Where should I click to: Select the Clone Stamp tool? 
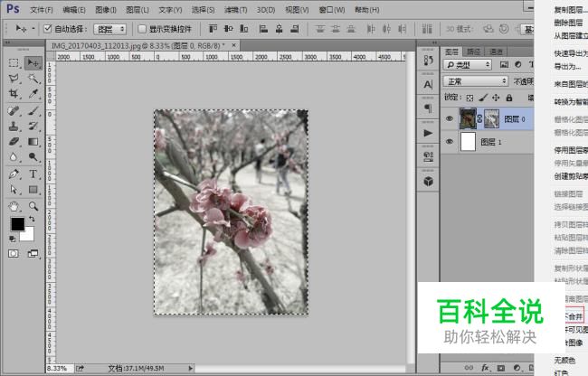14,127
